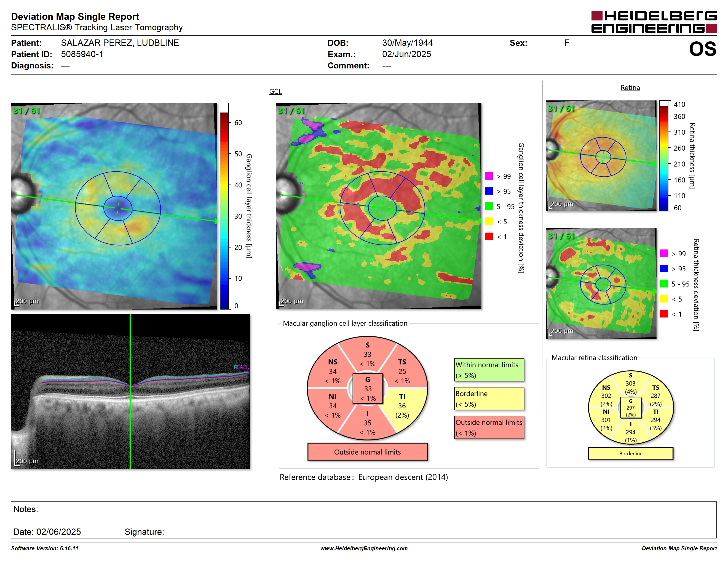Open www.HeidelbergEngineering.com footer link

tap(364, 548)
